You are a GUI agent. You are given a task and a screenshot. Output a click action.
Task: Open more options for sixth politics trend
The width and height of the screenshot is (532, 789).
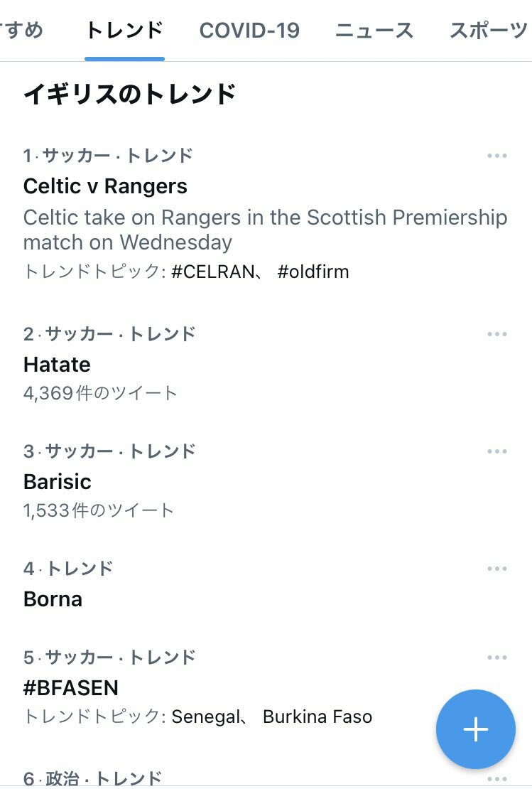(496, 779)
